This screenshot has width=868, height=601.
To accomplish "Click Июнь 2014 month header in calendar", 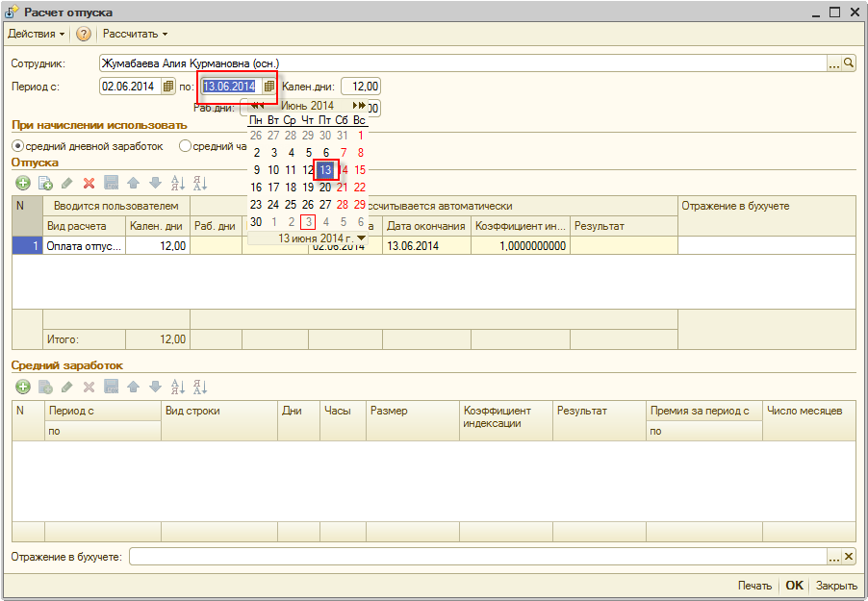I will coord(307,105).
